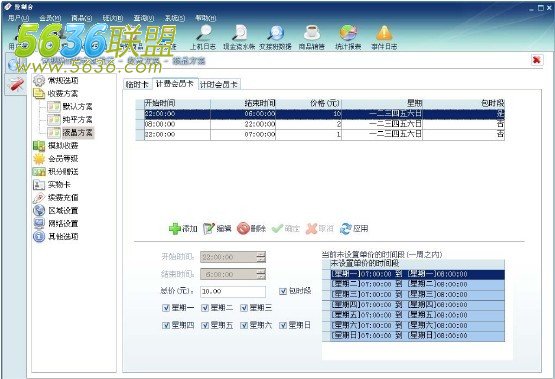Click the red close icon in panel corner

pyautogui.click(x=537, y=60)
